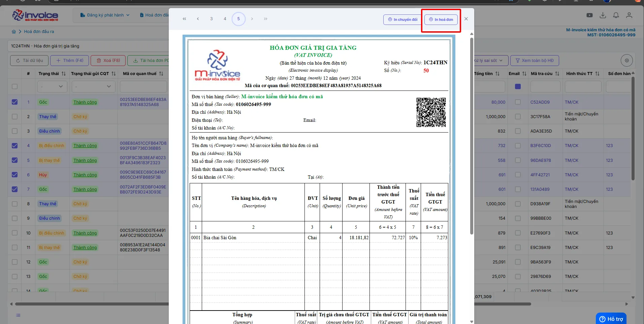Viewport: 644px width, 324px height.
Task: Go to previous invoice in preview pager
Action: [x=198, y=19]
